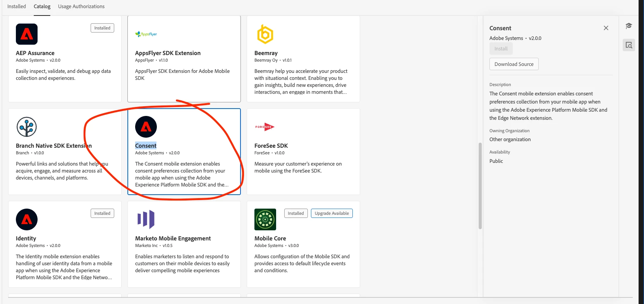
Task: Click the AEP Assurance description text
Action: pos(63,75)
